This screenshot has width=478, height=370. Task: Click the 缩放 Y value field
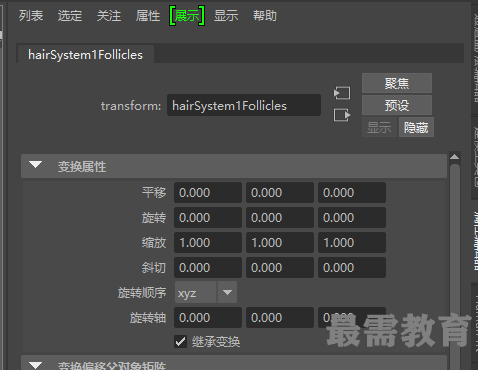[x=280, y=243]
